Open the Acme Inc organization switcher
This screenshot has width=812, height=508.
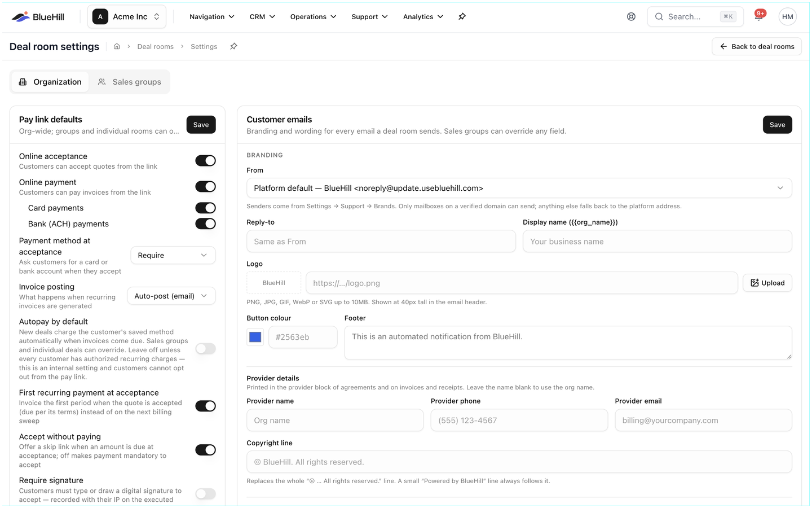(127, 17)
